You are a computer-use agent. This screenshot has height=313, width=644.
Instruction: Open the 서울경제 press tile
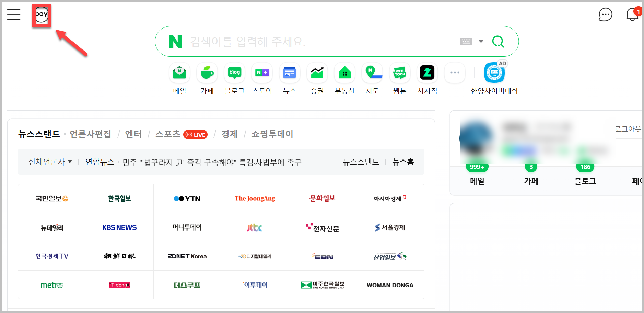[x=390, y=227]
